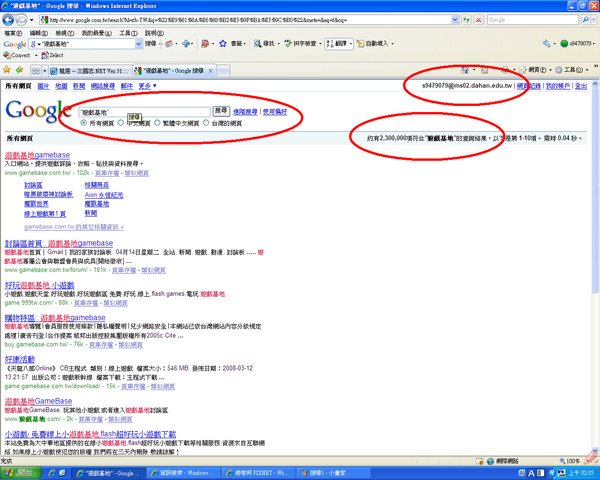The image size is (600, 480).
Task: Click the AutoFill icon in Google Toolbar
Action: (360, 44)
